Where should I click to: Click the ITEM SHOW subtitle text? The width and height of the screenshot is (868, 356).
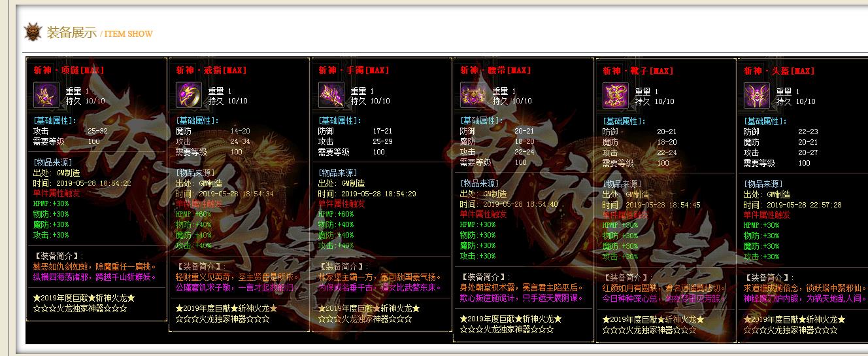(128, 34)
